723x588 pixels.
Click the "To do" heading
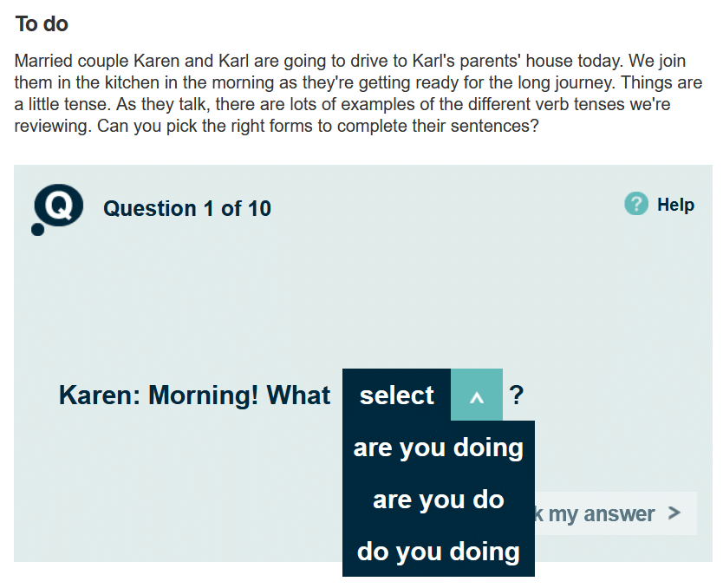(42, 24)
